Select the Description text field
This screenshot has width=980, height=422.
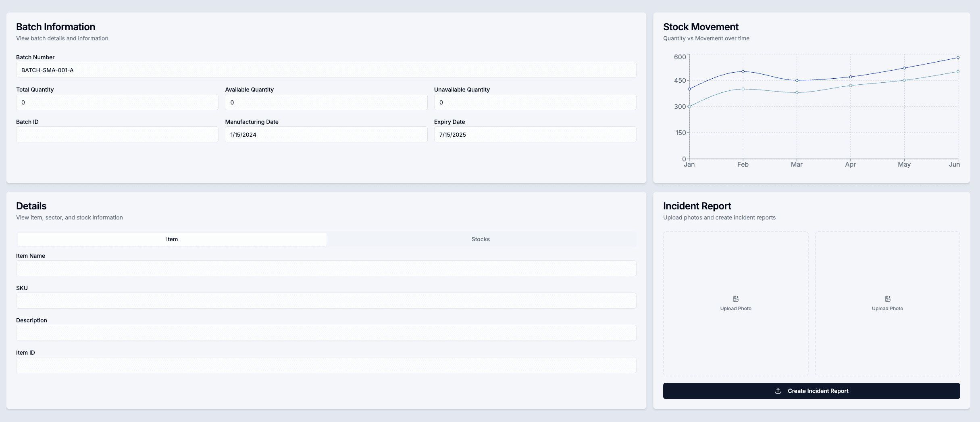(x=326, y=332)
